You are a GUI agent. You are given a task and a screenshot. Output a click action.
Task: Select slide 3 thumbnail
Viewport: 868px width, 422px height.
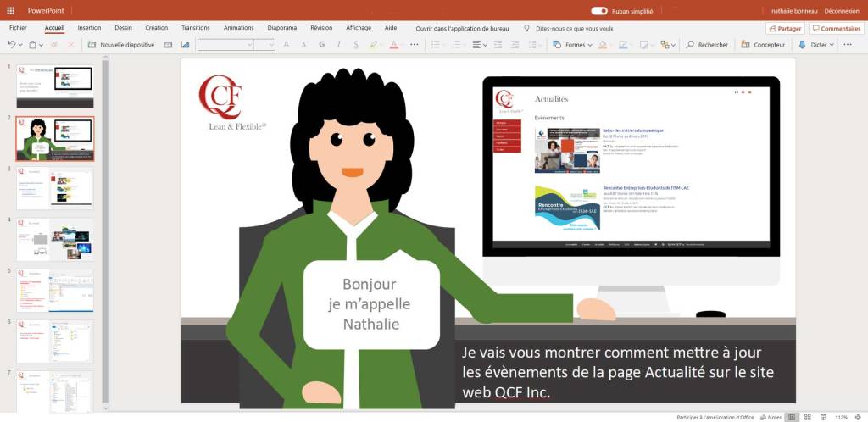(x=55, y=189)
